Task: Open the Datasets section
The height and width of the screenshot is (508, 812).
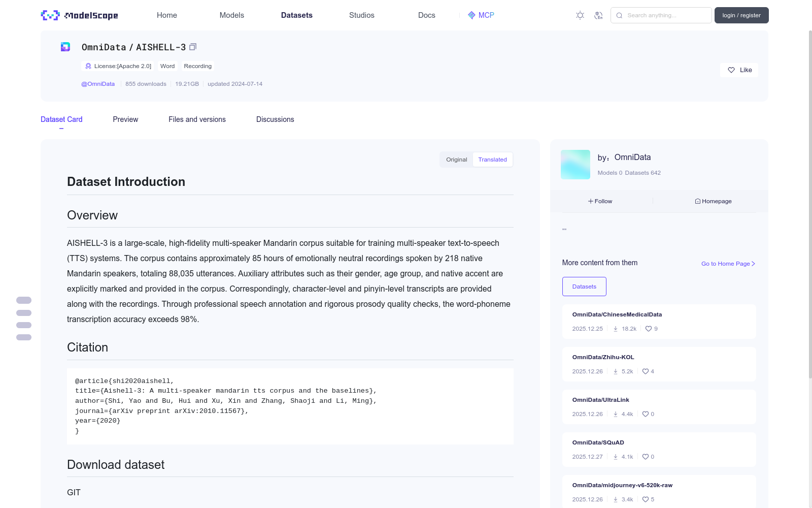Action: click(x=297, y=15)
